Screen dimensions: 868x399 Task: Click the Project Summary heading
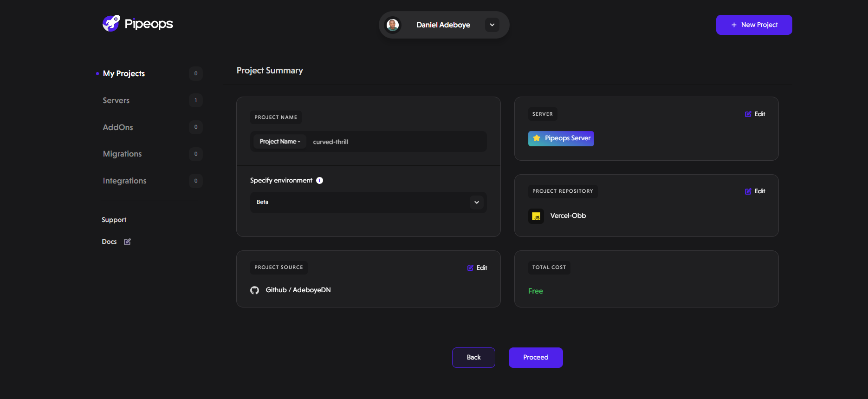click(270, 71)
